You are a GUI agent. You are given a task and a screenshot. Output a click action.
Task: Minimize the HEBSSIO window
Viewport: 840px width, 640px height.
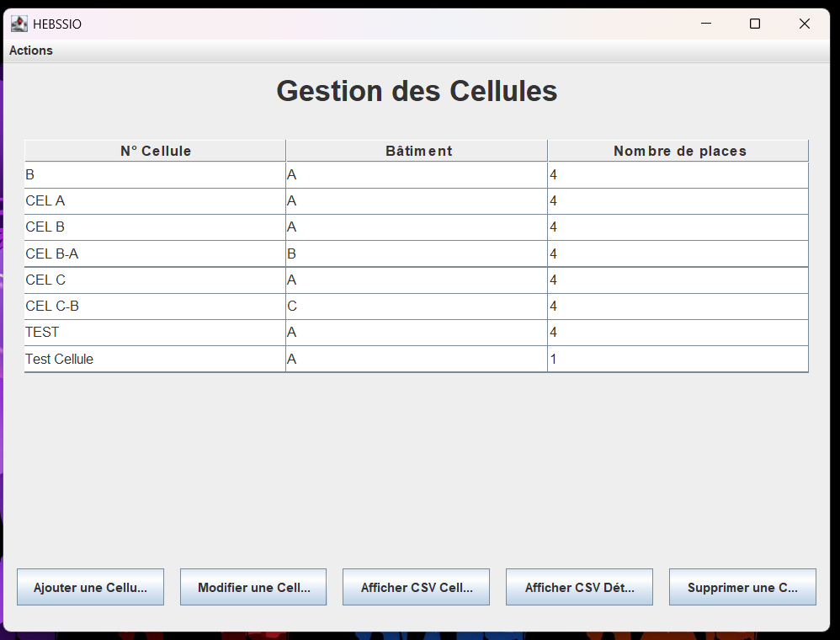click(705, 24)
